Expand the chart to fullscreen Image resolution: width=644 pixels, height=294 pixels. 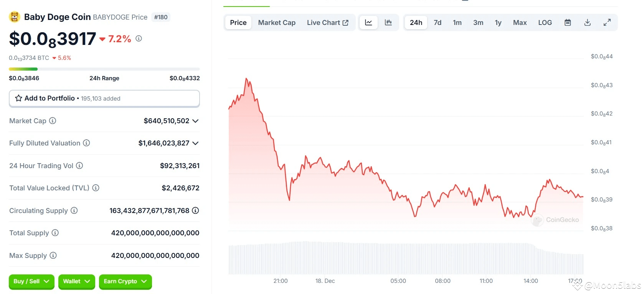pos(607,23)
